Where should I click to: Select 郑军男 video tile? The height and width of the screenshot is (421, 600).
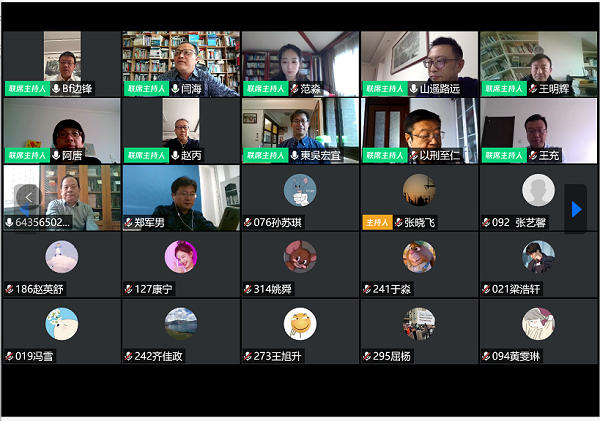pos(181,198)
